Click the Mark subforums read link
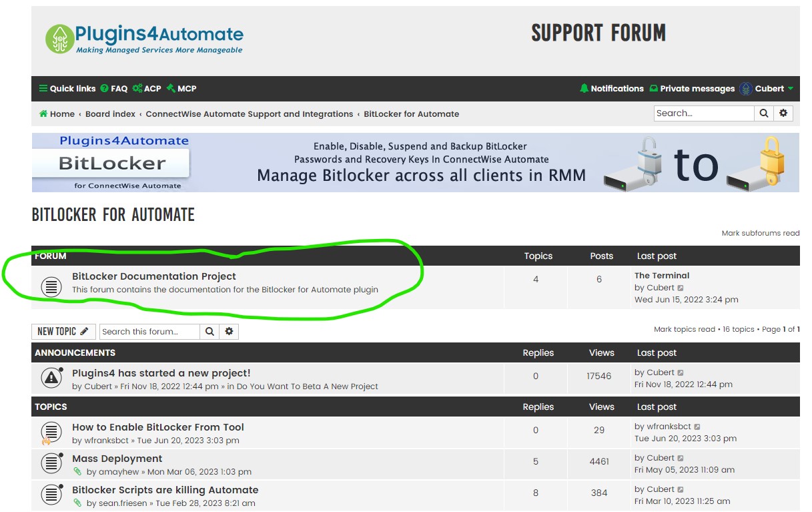Viewport: 812px width, 512px height. tap(760, 233)
